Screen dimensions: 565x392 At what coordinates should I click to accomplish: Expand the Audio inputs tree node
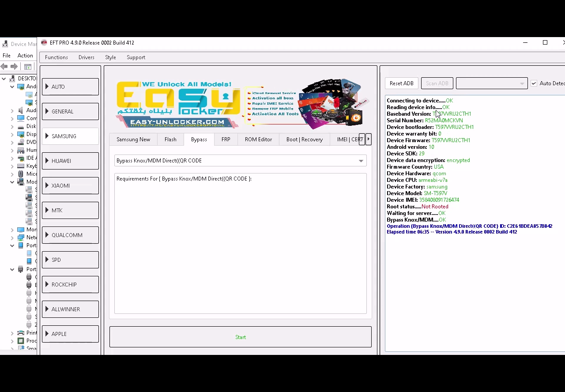[x=12, y=110]
